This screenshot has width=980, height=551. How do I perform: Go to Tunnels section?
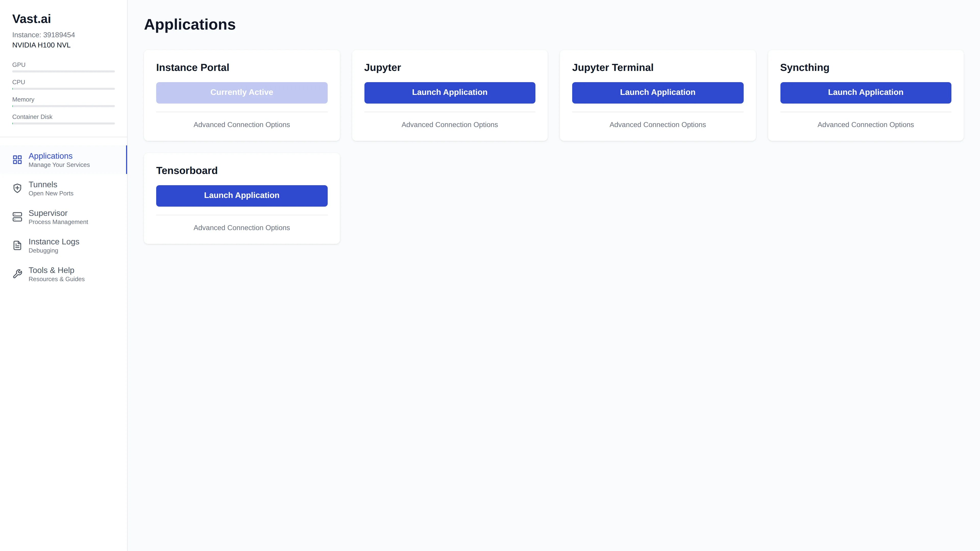click(63, 188)
